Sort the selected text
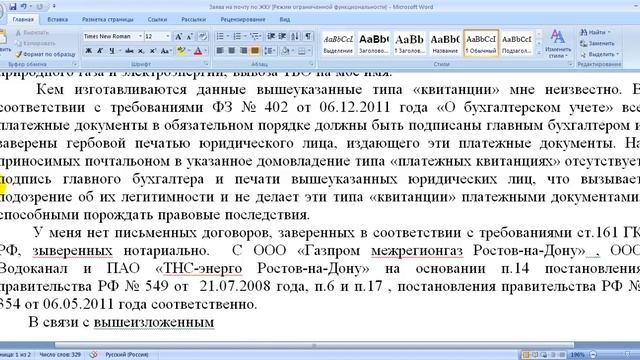This screenshot has height=360, width=640. 294,37
